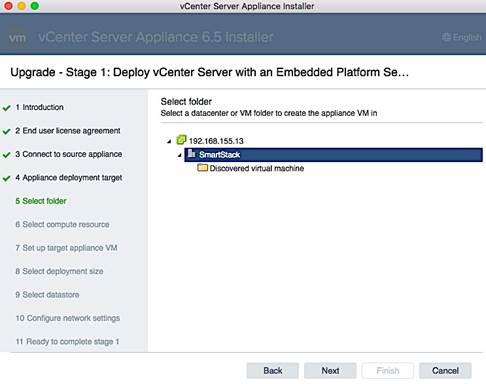
Task: Go to step 3 Connect to source appliance
Action: click(69, 154)
